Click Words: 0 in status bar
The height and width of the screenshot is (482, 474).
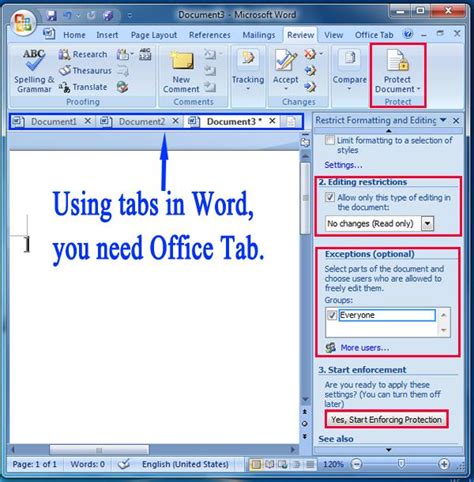(x=87, y=464)
